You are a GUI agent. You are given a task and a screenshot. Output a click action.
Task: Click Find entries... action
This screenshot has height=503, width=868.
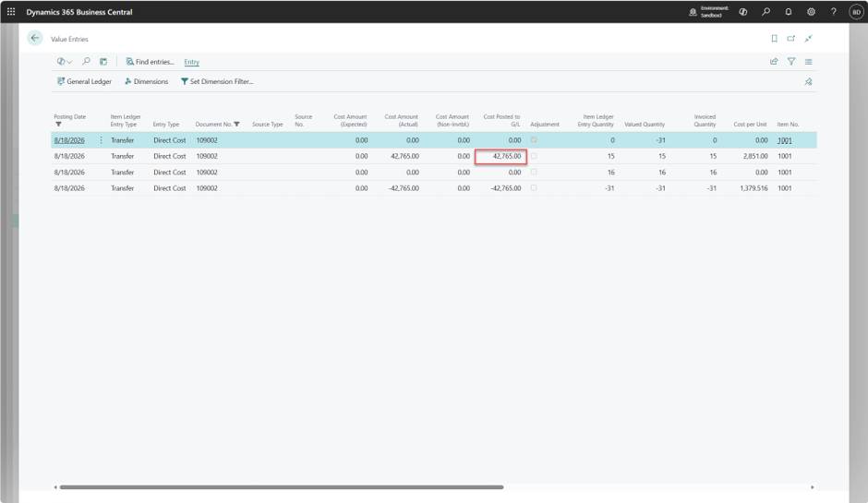point(150,62)
